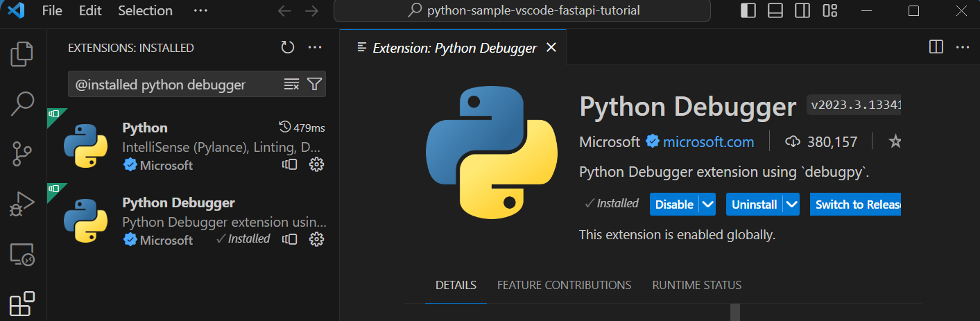Screen dimensions: 980x321
Task: Expand the Disable button dropdown arrow
Action: (707, 205)
